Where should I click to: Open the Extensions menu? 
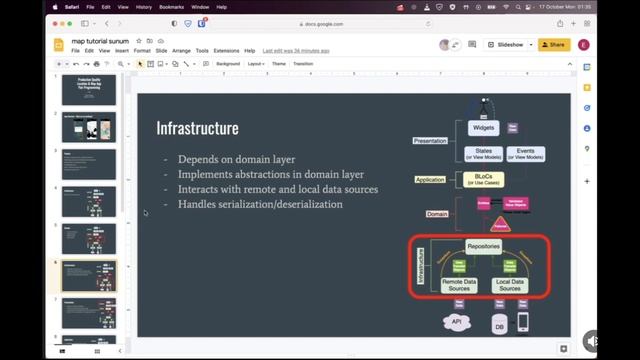click(226, 51)
